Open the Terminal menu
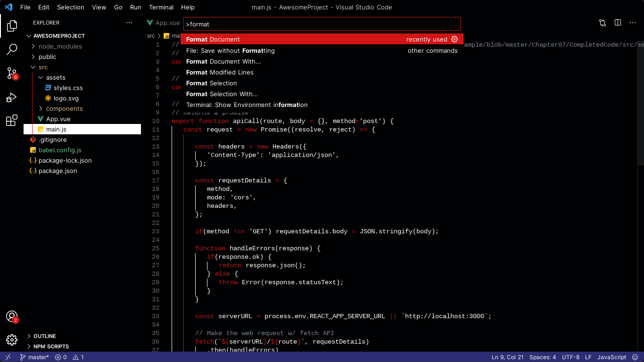 point(161,7)
